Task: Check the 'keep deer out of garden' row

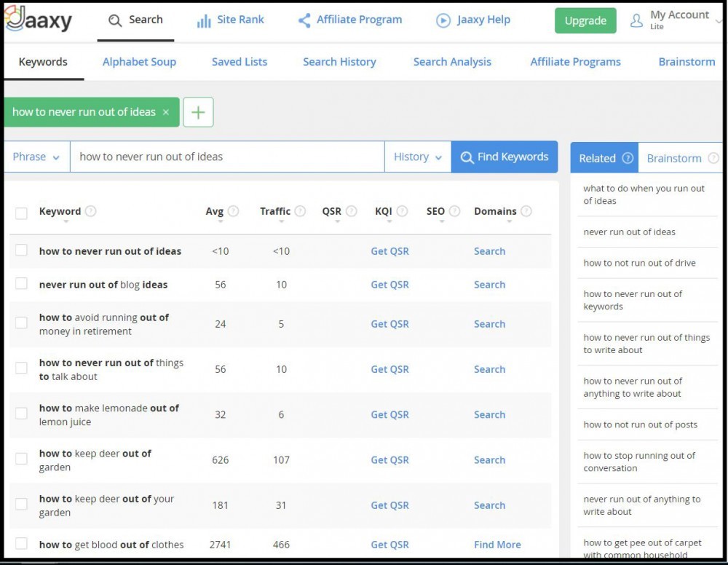Action: [21, 459]
